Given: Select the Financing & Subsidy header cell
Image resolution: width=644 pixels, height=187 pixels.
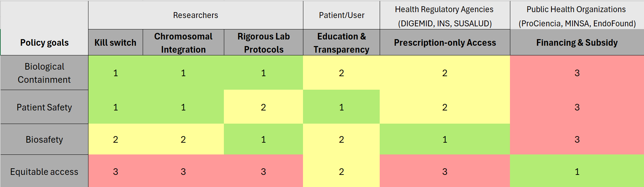Looking at the screenshot, I should (577, 43).
